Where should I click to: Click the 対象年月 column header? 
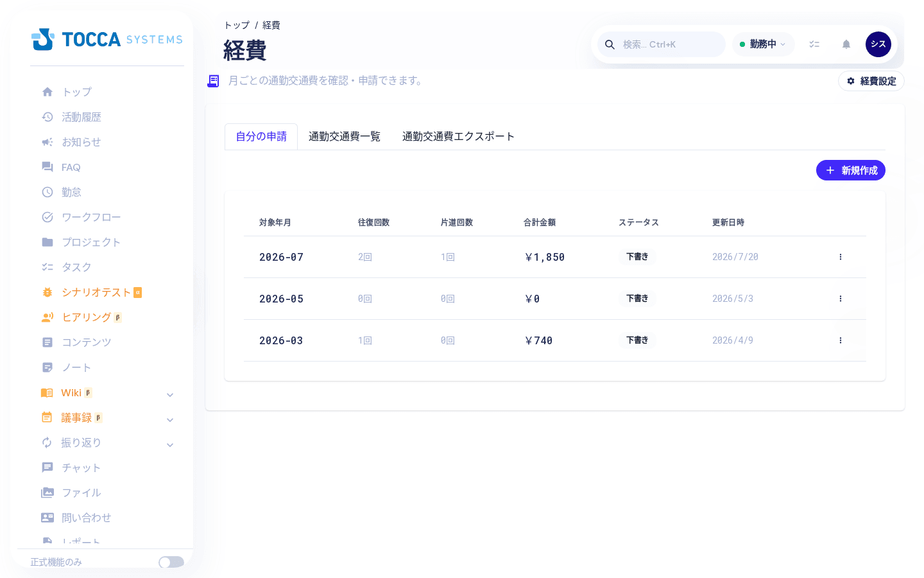tap(275, 222)
